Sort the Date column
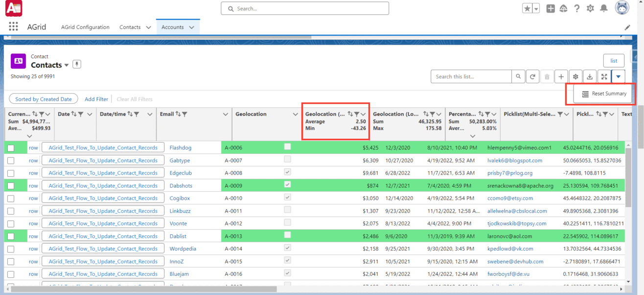644x295 pixels. tap(74, 114)
